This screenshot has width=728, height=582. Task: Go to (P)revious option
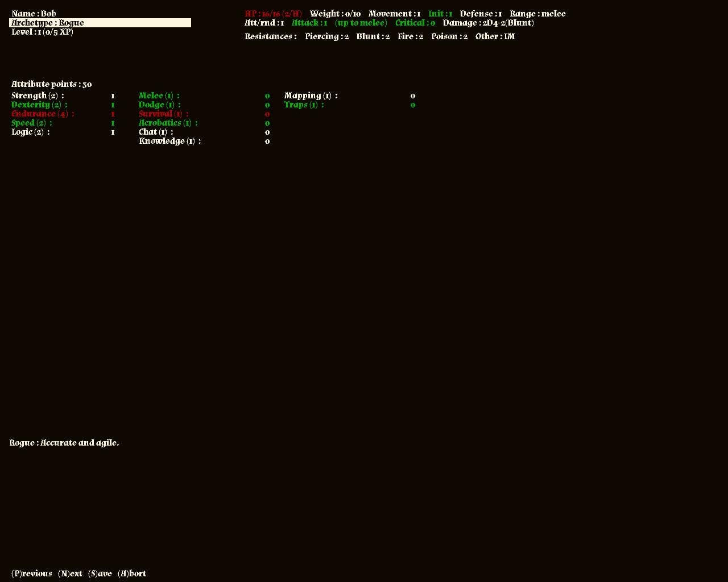(x=32, y=573)
